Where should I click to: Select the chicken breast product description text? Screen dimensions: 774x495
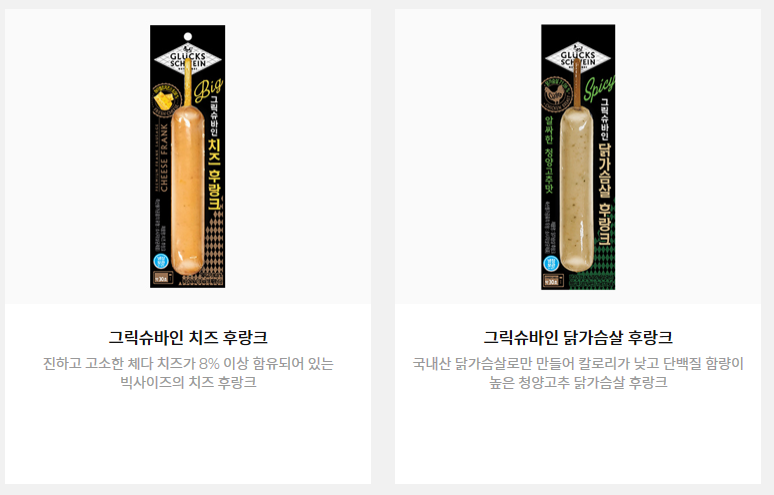click(x=578, y=373)
